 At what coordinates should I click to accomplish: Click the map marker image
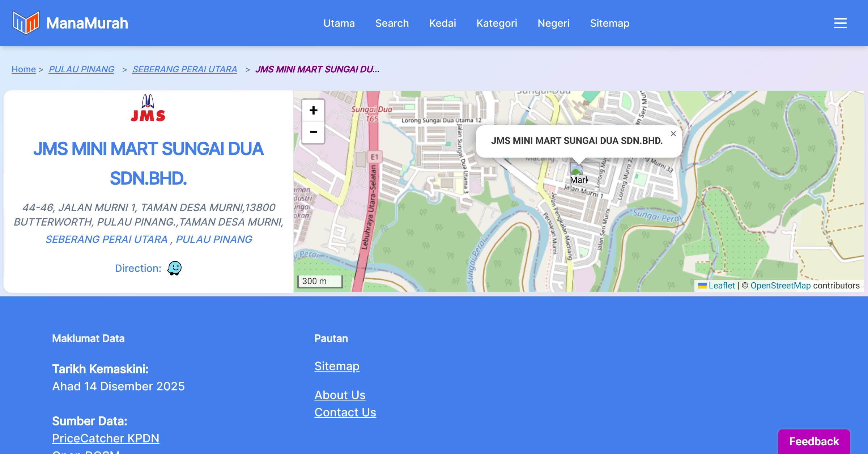click(x=576, y=169)
